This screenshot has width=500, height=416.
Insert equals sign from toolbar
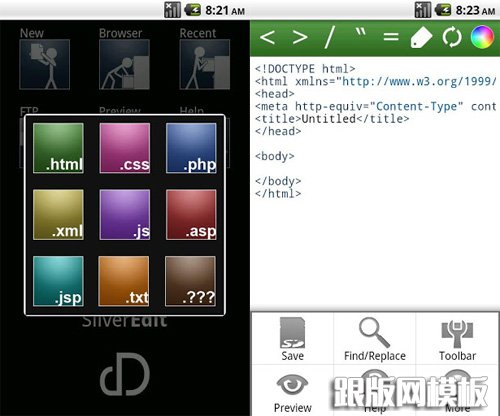click(x=391, y=37)
